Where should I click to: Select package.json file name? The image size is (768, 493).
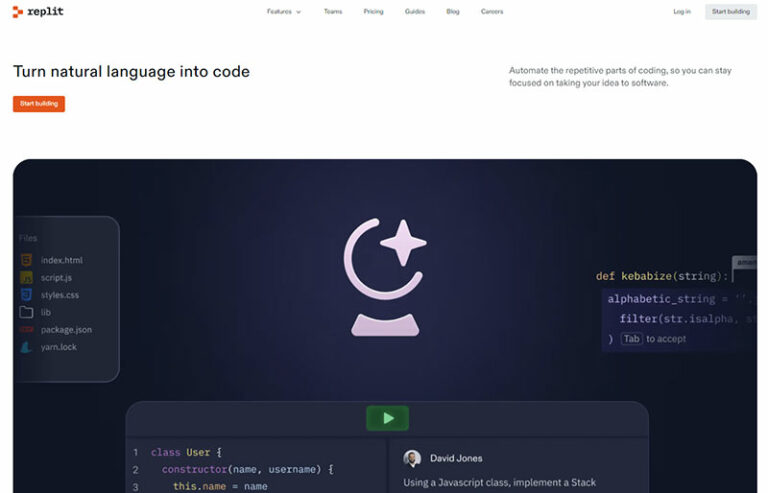66,329
